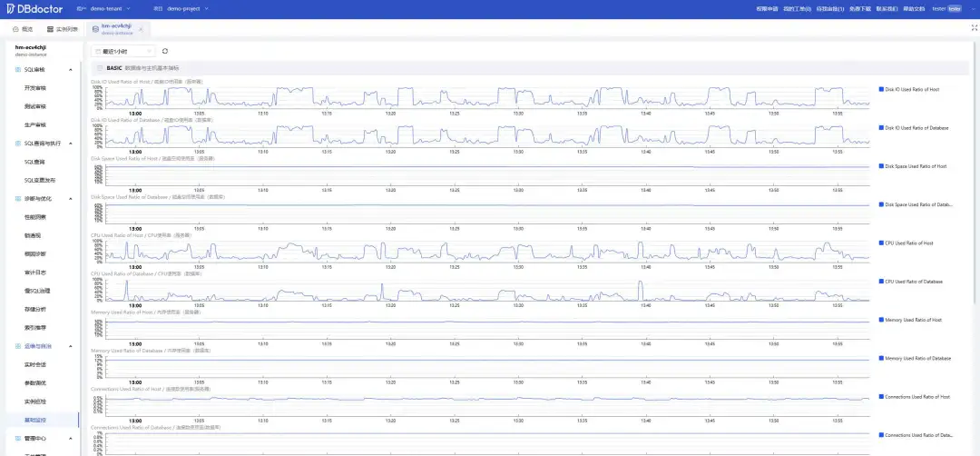The width and height of the screenshot is (980, 456).
Task: Open the 概览 overview tab
Action: [x=23, y=29]
